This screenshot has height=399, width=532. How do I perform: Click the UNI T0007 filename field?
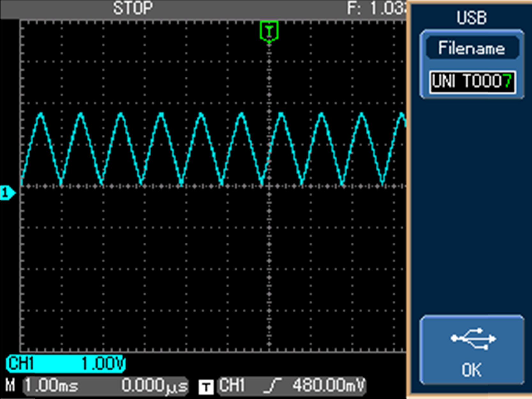click(x=472, y=82)
